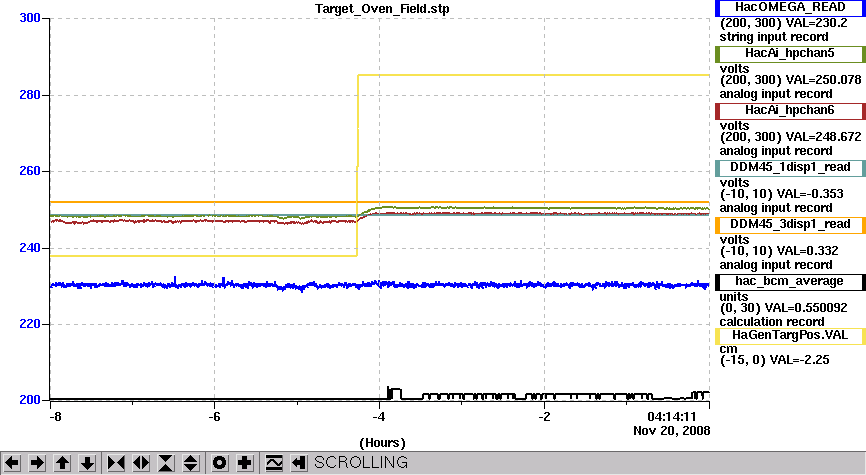Viewport: 866px width, 475px height.
Task: Click the (-10, 10) VAL=0.332 readout
Action: pyautogui.click(x=779, y=251)
